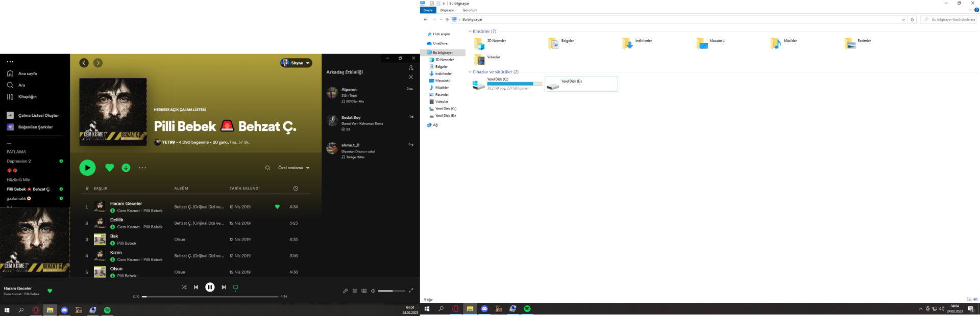Select the Kızım track row
Screen dimensions: 980x316
[x=196, y=256]
